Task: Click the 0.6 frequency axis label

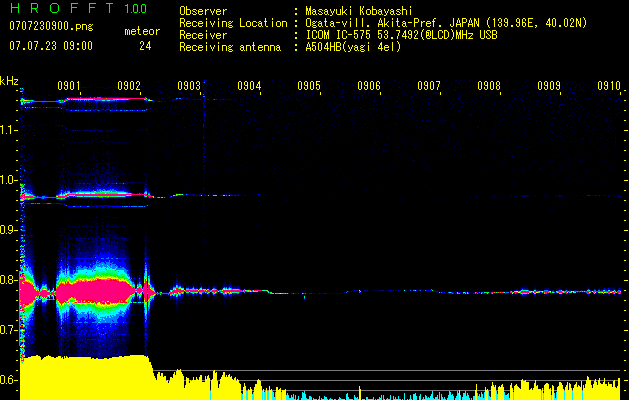Action: tap(9, 380)
